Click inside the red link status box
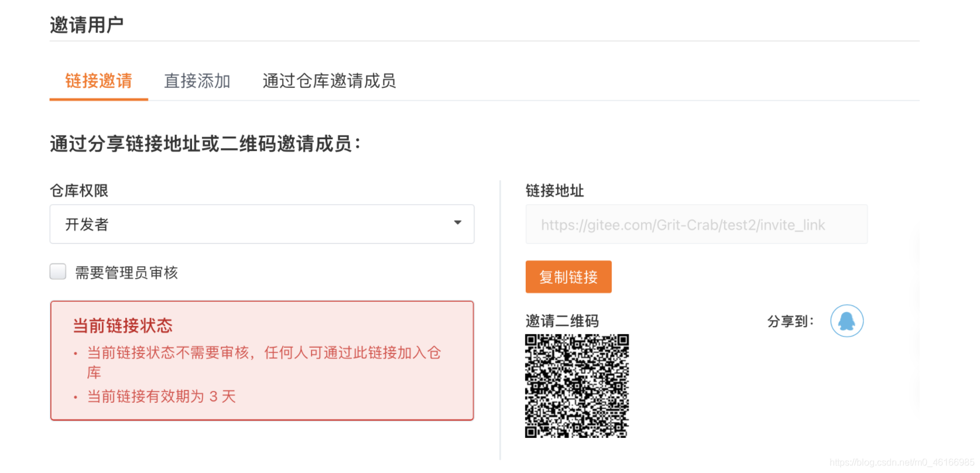 (x=261, y=361)
